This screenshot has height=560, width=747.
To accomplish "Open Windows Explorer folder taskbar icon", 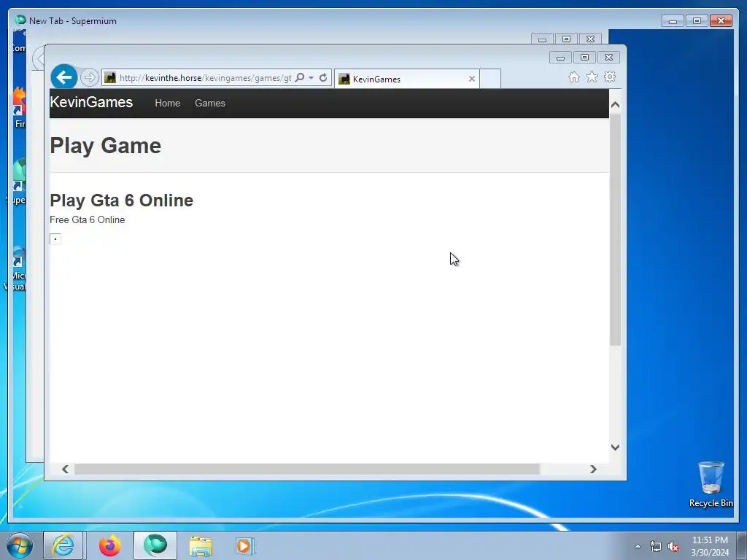I will pos(201,546).
